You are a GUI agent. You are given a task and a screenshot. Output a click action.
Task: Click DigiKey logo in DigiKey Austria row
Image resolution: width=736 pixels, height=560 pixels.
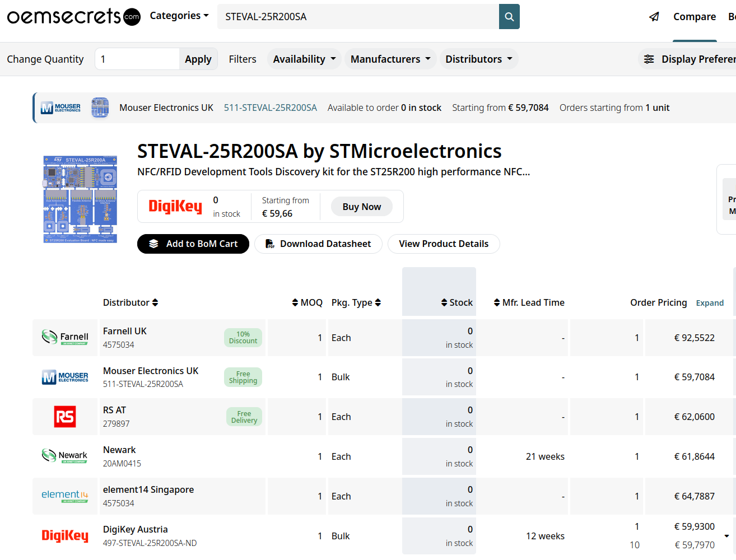tap(65, 536)
